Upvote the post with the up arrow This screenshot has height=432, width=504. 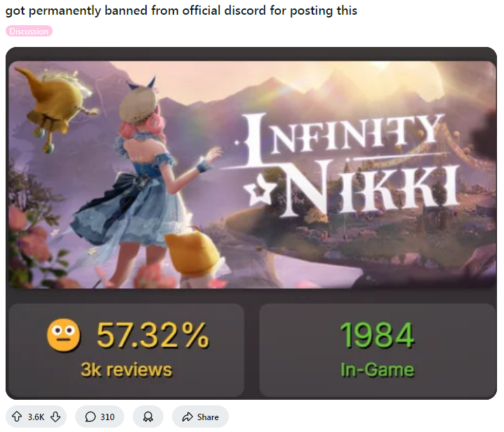pos(17,417)
